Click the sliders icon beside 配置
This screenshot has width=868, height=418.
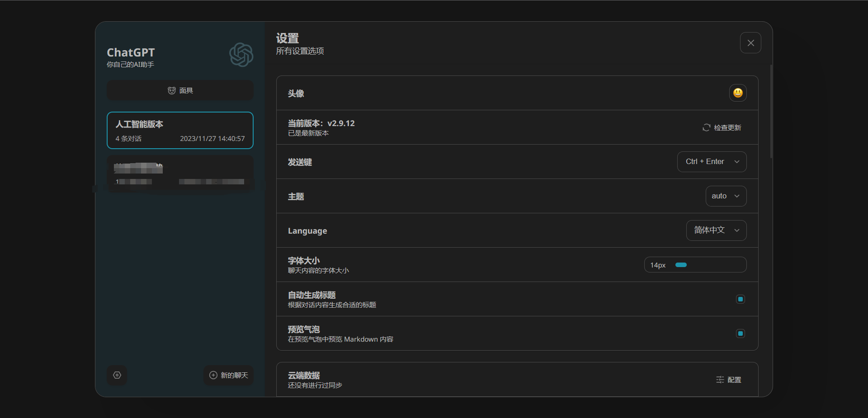tap(720, 380)
